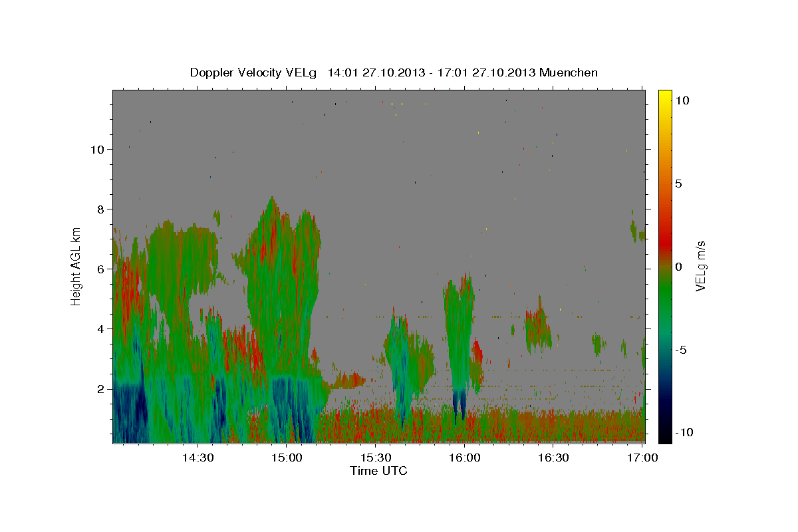Click the 16:00 time tick label
This screenshot has height=532, width=798.
[464, 458]
